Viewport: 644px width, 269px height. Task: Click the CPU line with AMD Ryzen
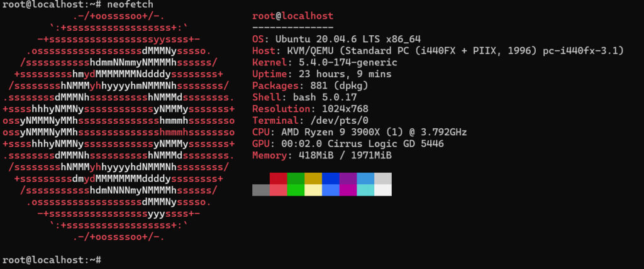(x=359, y=132)
